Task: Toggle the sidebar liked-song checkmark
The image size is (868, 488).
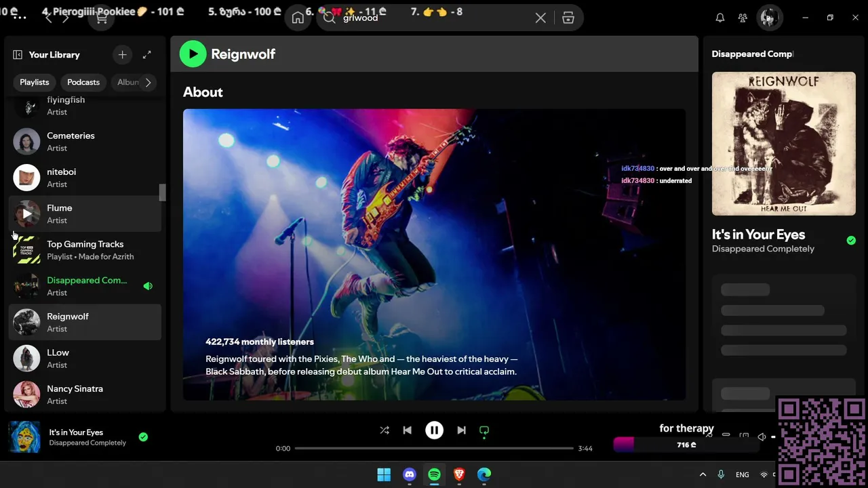Action: pyautogui.click(x=851, y=240)
